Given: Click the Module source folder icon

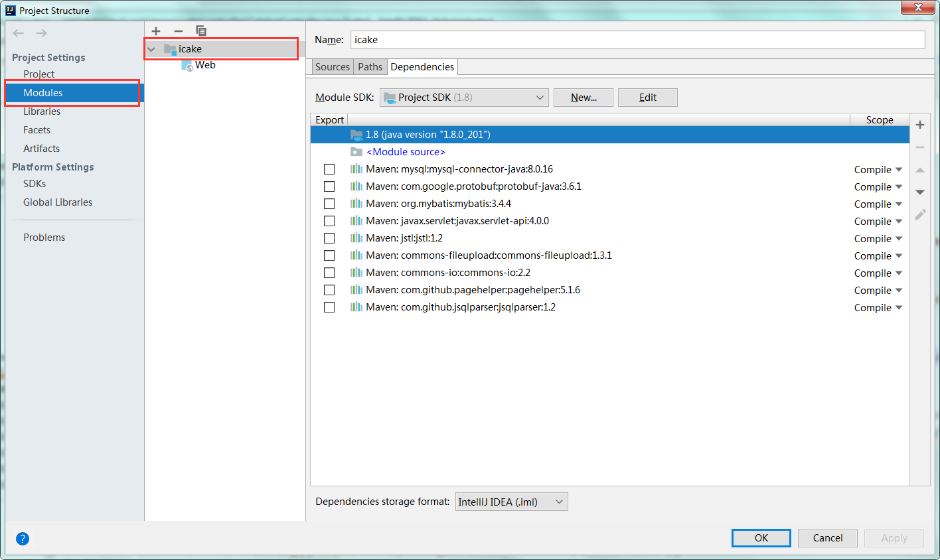Looking at the screenshot, I should pos(356,152).
